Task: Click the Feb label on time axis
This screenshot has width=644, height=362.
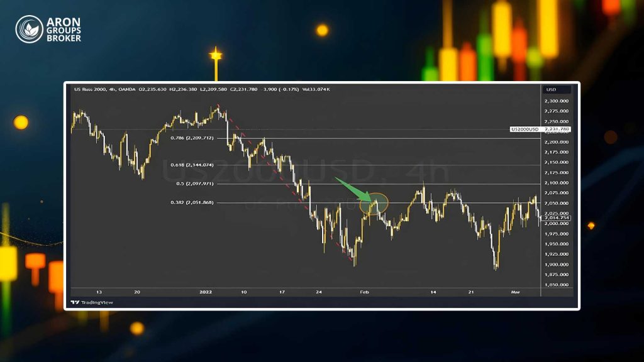Action: click(364, 292)
